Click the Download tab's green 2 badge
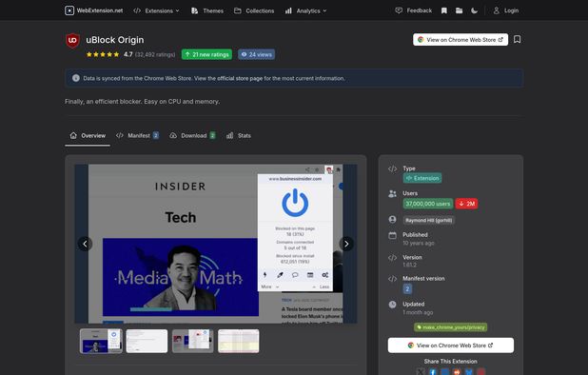This screenshot has width=588, height=375. pos(212,136)
